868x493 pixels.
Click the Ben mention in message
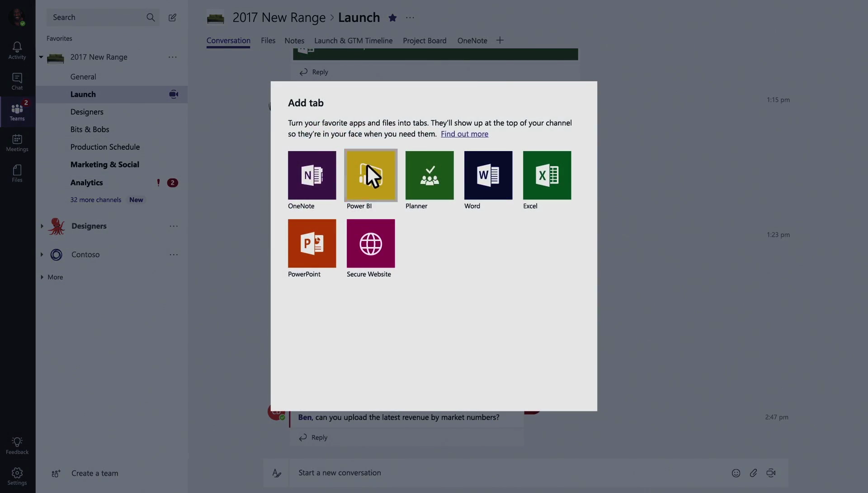tap(305, 417)
